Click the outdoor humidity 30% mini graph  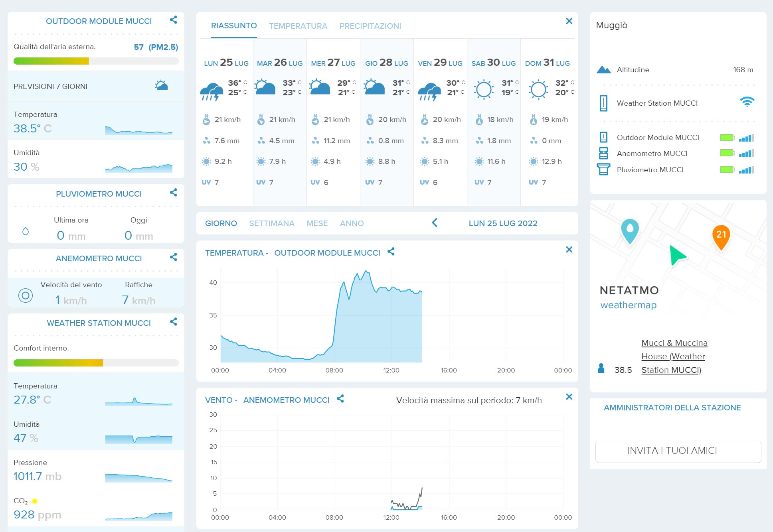click(x=139, y=168)
